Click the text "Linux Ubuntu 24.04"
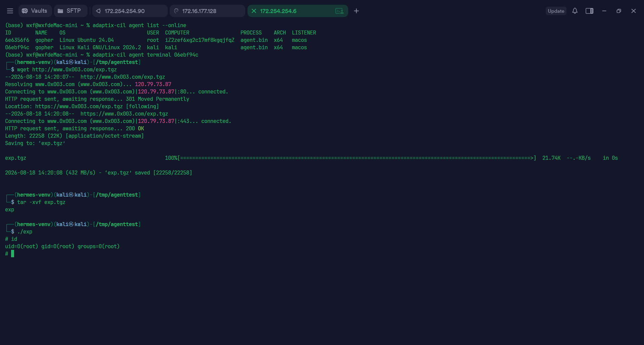This screenshot has height=345, width=644. [x=87, y=40]
